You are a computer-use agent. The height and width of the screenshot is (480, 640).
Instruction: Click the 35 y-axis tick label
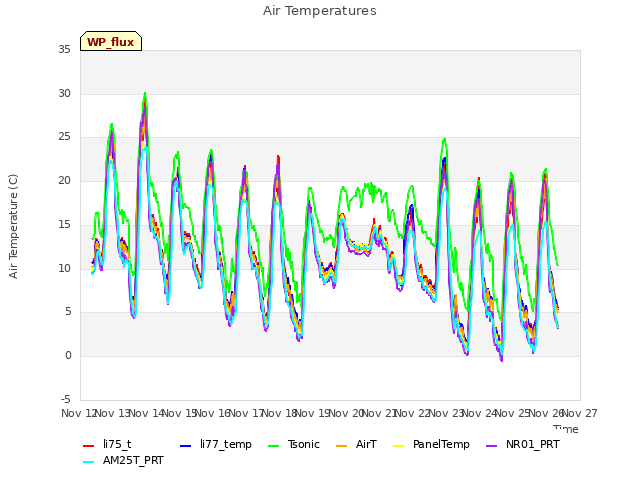[x=64, y=49]
